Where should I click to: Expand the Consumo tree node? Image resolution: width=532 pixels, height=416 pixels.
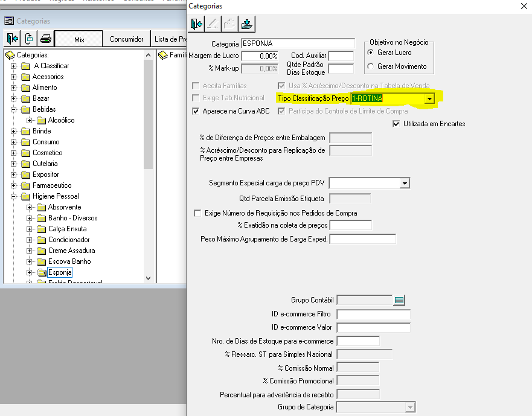13,142
